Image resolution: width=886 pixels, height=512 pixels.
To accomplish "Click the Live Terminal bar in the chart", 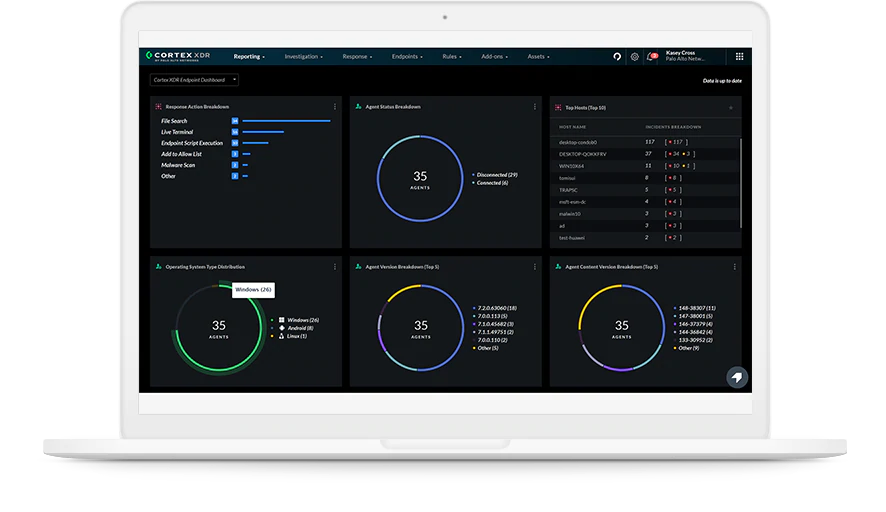I will pos(263,132).
